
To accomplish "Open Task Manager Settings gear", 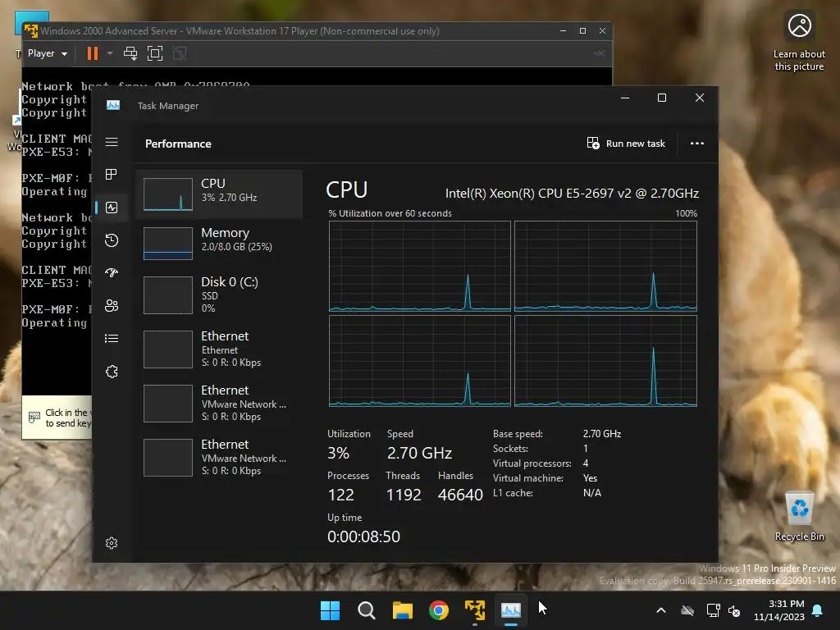I will tap(112, 543).
